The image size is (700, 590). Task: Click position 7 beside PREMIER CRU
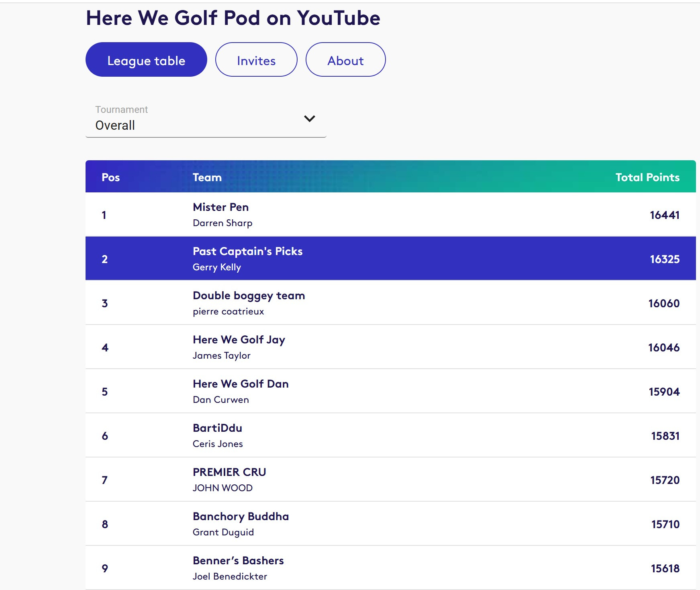tap(104, 480)
